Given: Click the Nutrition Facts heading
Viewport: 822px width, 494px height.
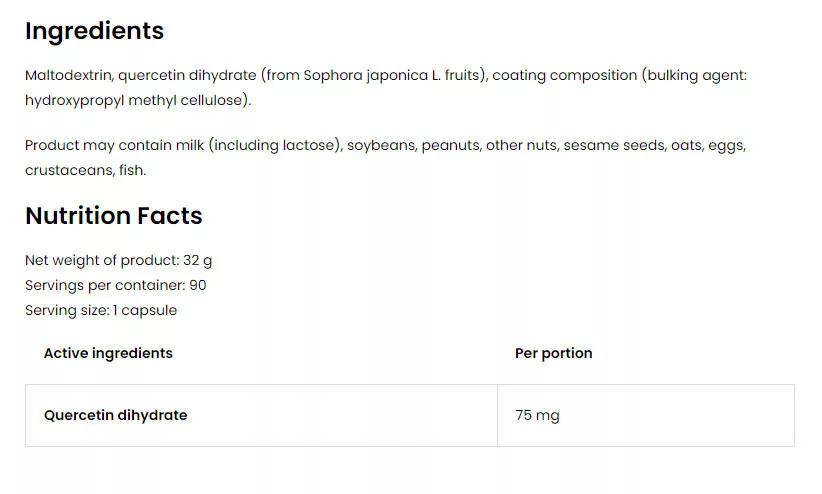Looking at the screenshot, I should 114,216.
